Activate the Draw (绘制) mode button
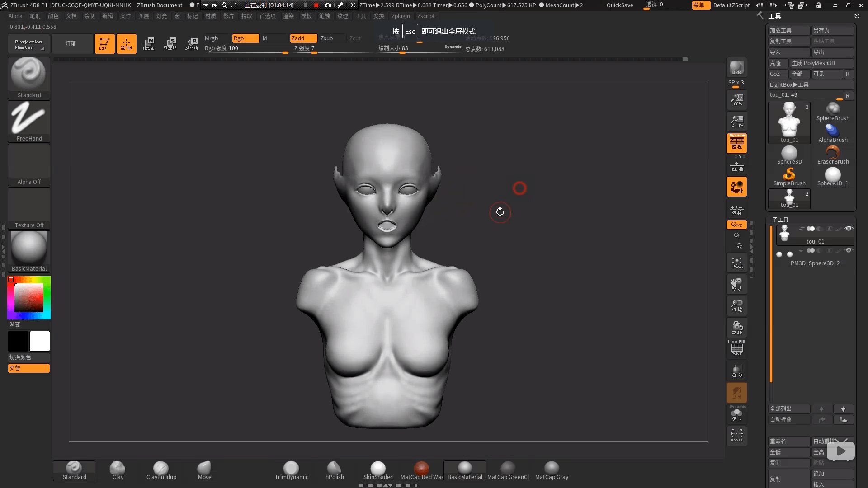 pos(126,44)
